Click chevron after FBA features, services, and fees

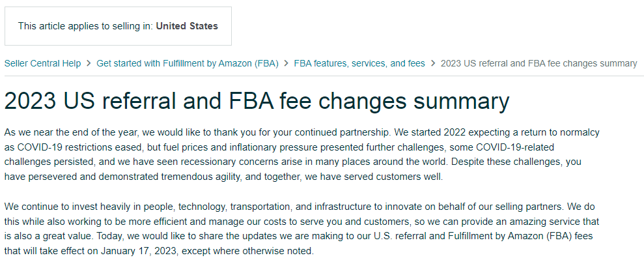coord(433,63)
